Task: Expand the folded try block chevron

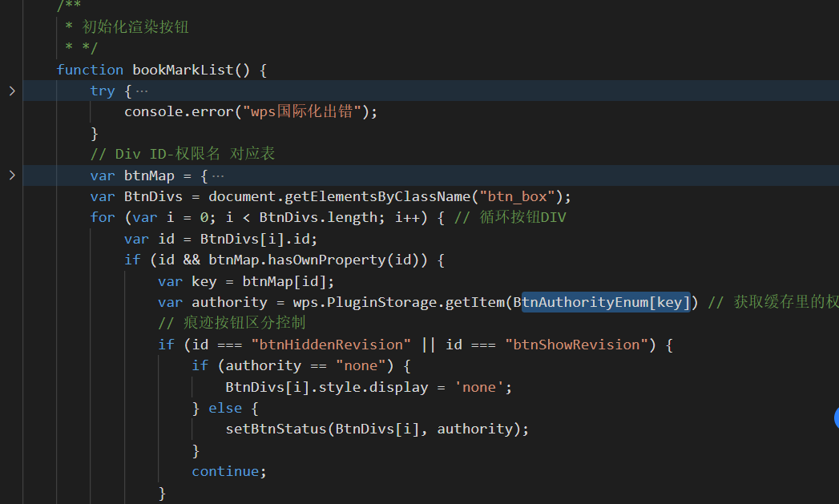Action: coord(11,91)
